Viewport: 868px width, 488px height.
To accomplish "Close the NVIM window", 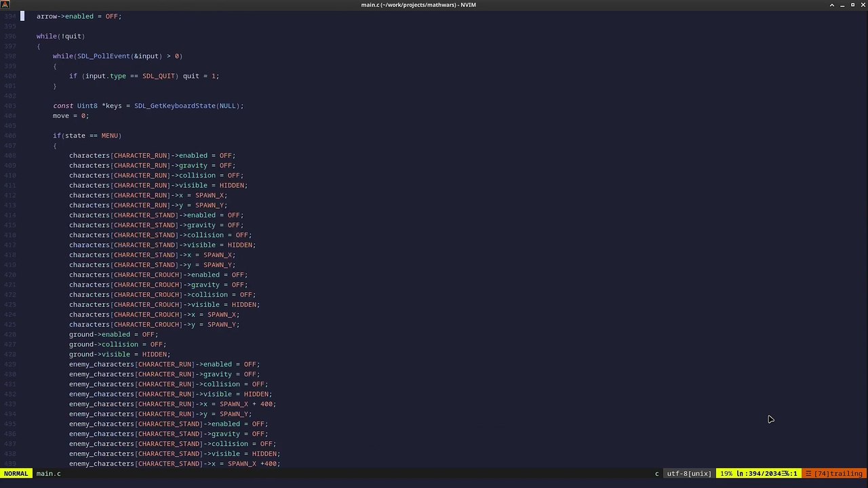I will tap(863, 5).
